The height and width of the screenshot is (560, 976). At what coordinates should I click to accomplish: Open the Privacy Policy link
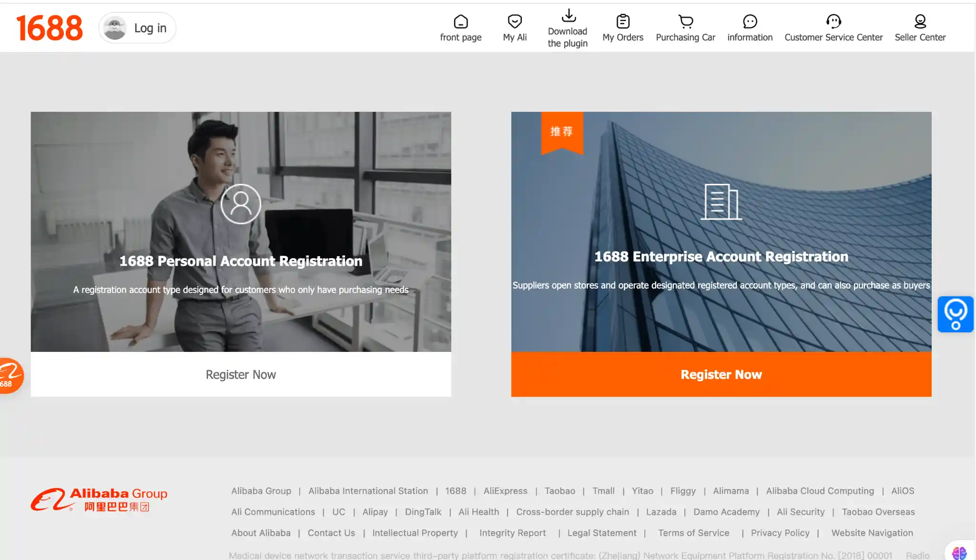pyautogui.click(x=780, y=533)
